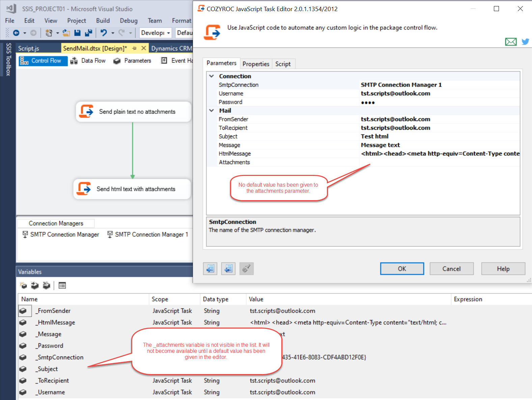Click the move variable icon
Image resolution: width=532 pixels, height=400 pixels.
[x=35, y=285]
